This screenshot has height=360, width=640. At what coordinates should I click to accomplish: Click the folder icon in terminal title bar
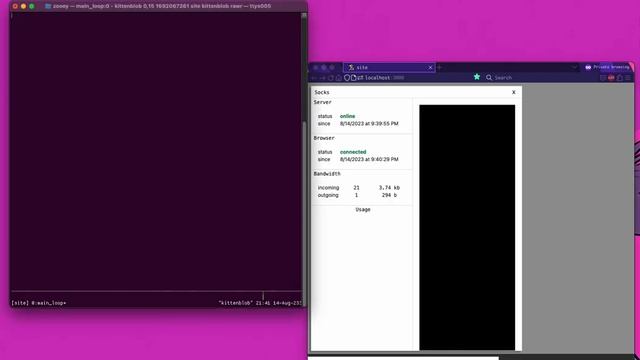48,6
